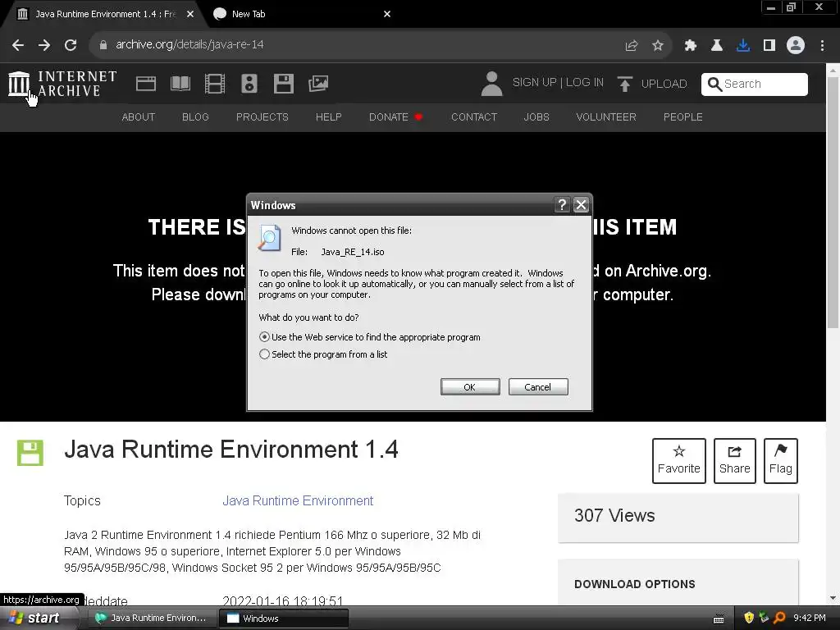Click the dialog help question mark
The width and height of the screenshot is (840, 630).
[561, 204]
